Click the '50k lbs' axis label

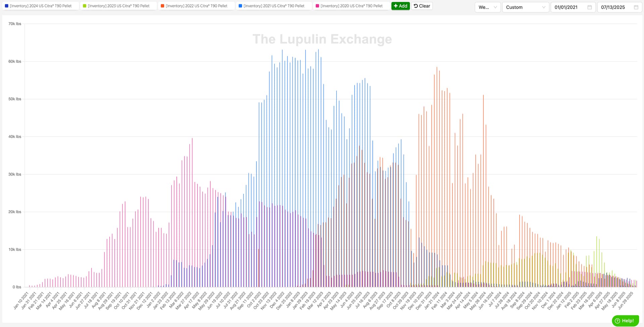pyautogui.click(x=15, y=99)
